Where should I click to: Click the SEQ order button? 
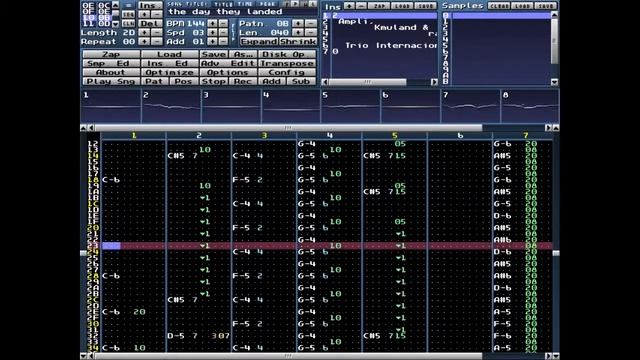pyautogui.click(x=128, y=14)
